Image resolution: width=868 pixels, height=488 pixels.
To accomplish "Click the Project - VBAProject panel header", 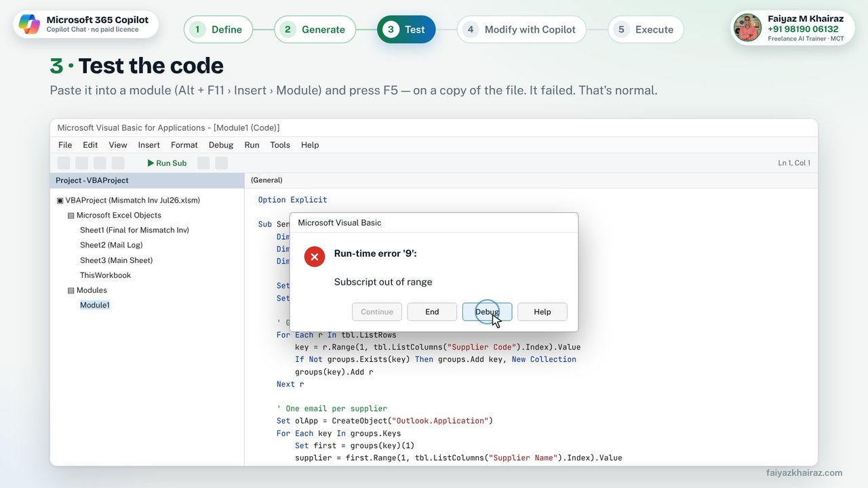I will point(147,180).
